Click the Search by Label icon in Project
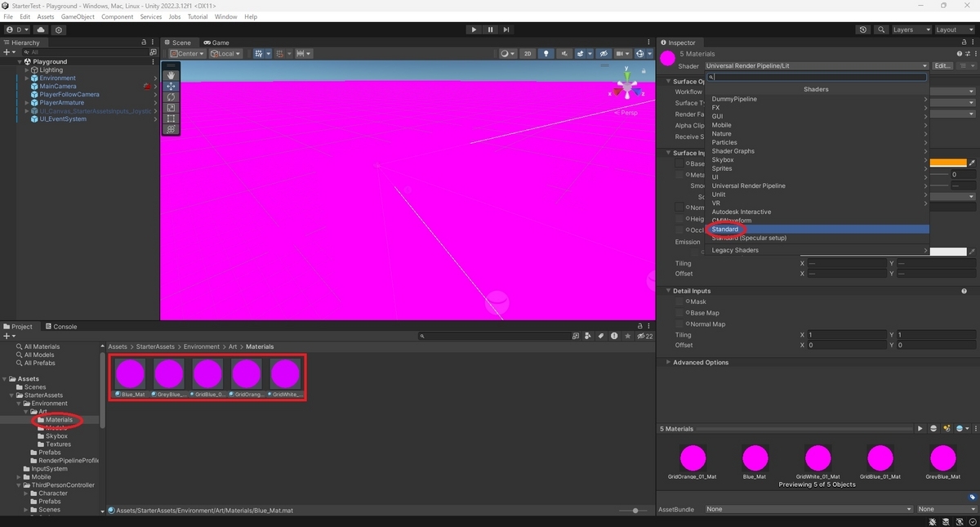Viewport: 980px width, 527px height. [x=601, y=336]
